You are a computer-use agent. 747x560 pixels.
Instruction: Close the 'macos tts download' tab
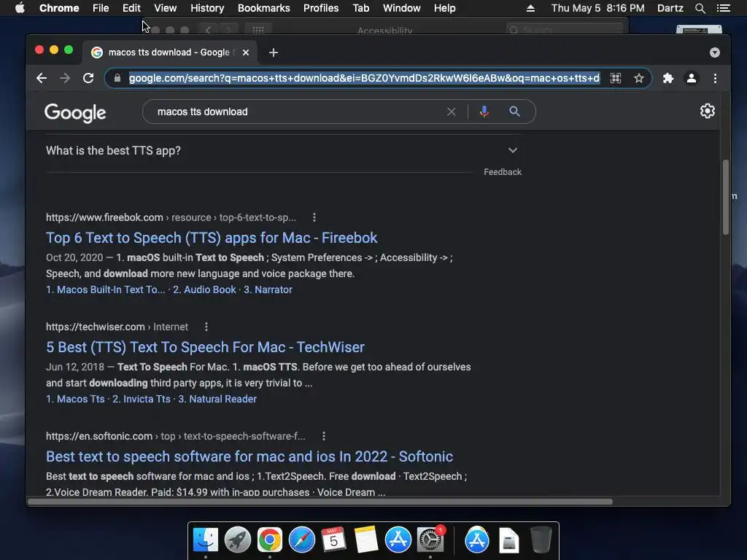click(246, 52)
